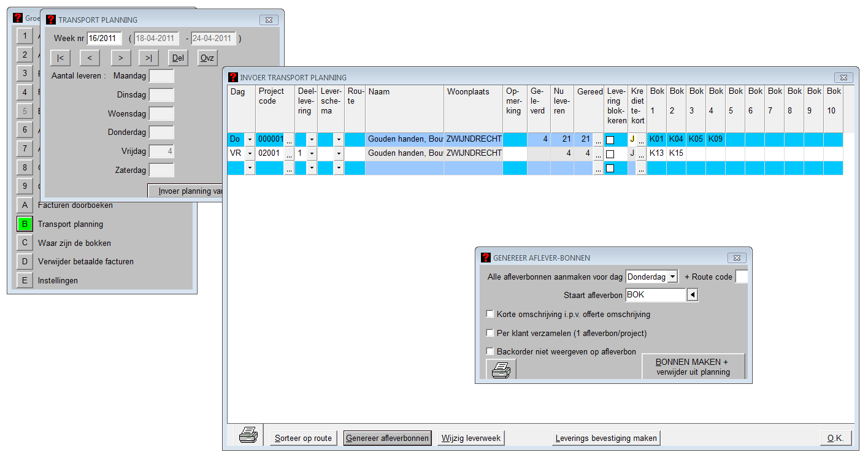
Task: Advance to the next week with > button
Action: (x=121, y=58)
